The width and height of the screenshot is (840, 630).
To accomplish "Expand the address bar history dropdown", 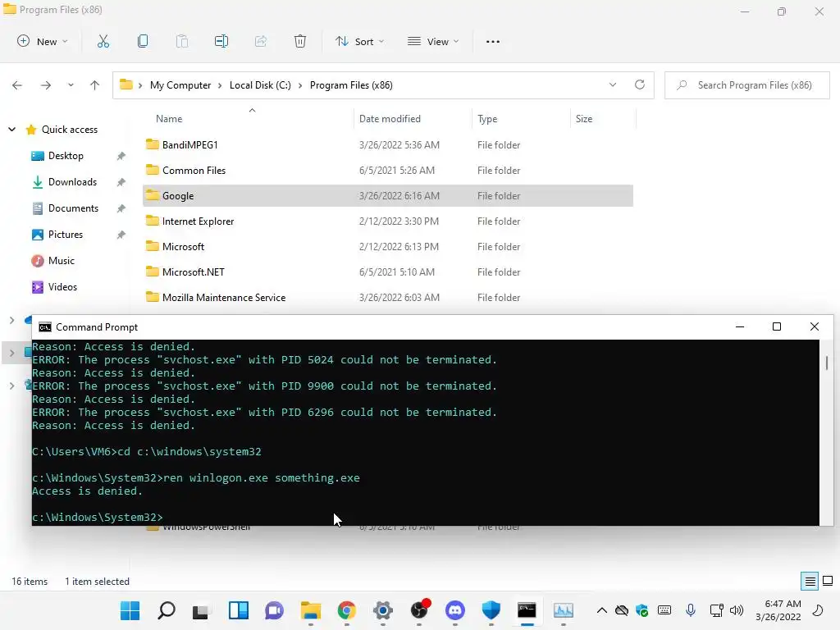I will (612, 84).
